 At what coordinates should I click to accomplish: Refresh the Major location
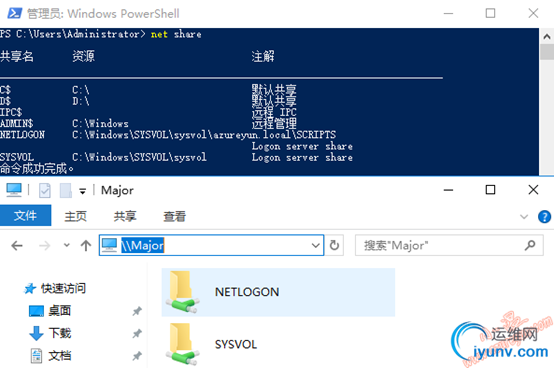click(x=334, y=245)
